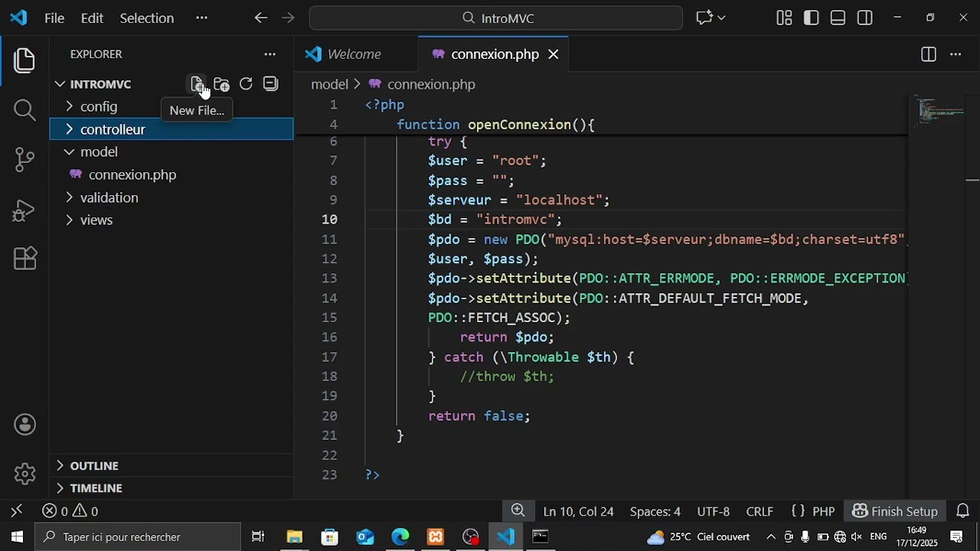Viewport: 980px width, 551px height.
Task: Open the Manage gear in activity bar
Action: 24,474
